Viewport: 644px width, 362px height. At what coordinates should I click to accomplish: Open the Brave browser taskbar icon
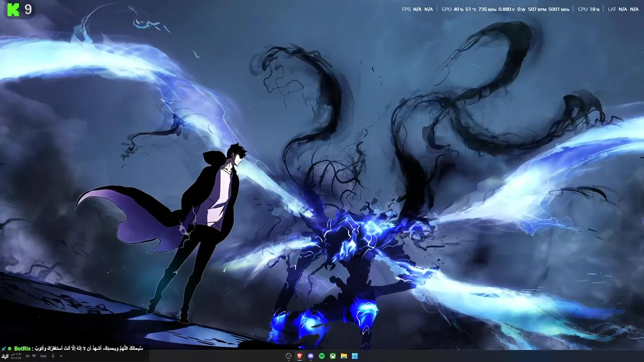click(x=300, y=356)
